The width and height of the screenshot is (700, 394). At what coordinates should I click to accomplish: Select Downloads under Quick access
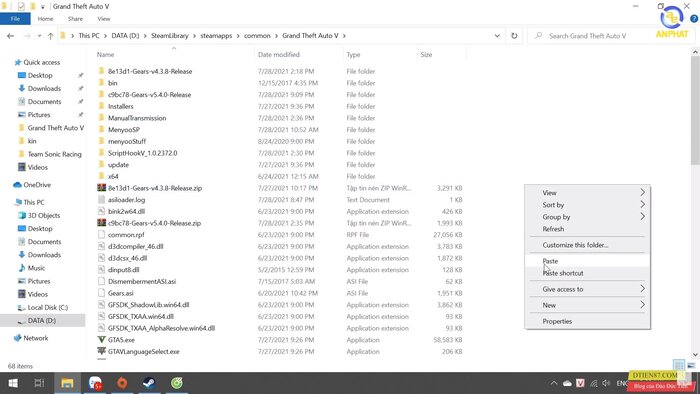pos(44,88)
